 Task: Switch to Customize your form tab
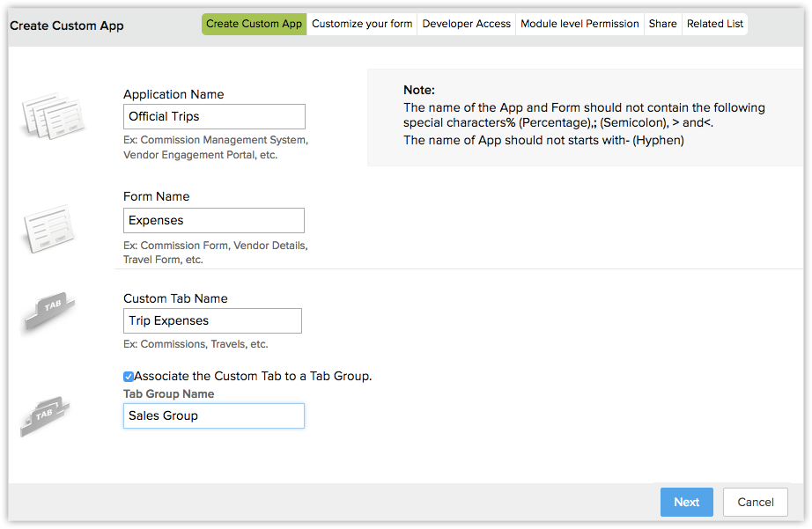pos(362,24)
